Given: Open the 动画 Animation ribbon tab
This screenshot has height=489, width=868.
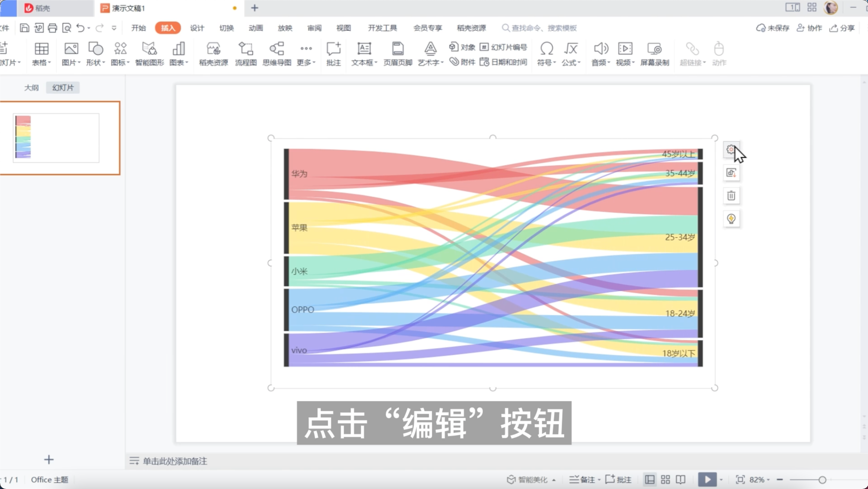Looking at the screenshot, I should (x=256, y=28).
